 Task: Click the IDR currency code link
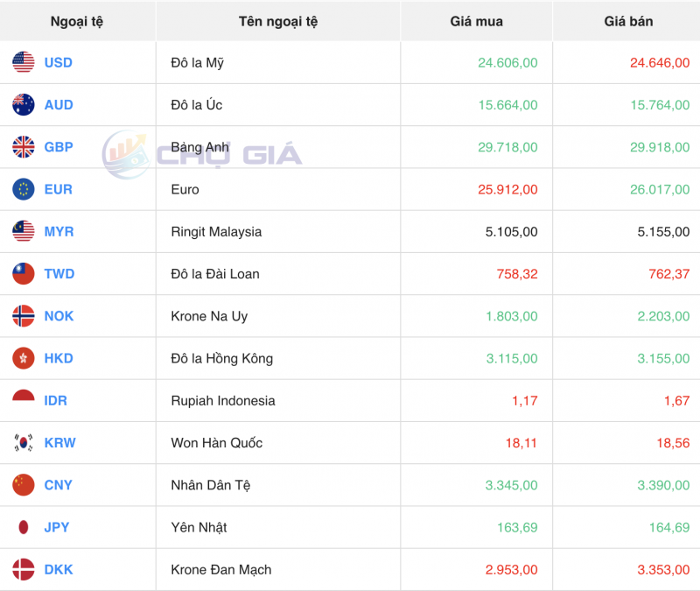coord(56,400)
